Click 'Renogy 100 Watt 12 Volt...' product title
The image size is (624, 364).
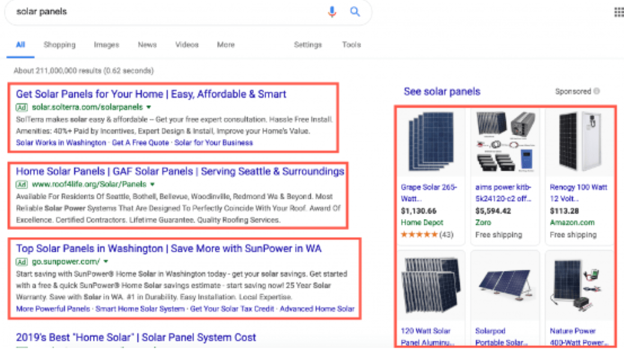tap(578, 193)
